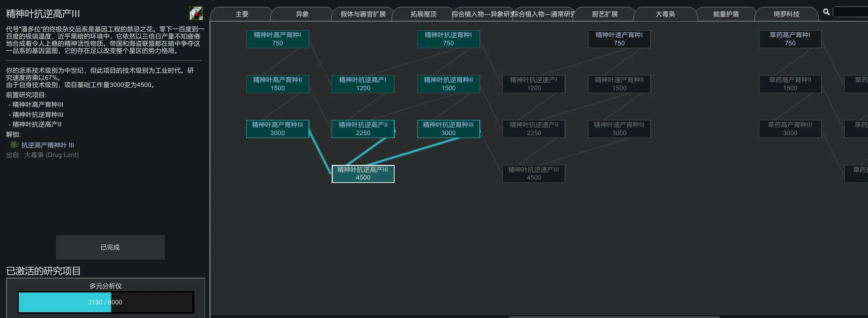Viewport: 868px width, 318px height.
Task: Select the 能量护盾 tab
Action: click(x=726, y=14)
